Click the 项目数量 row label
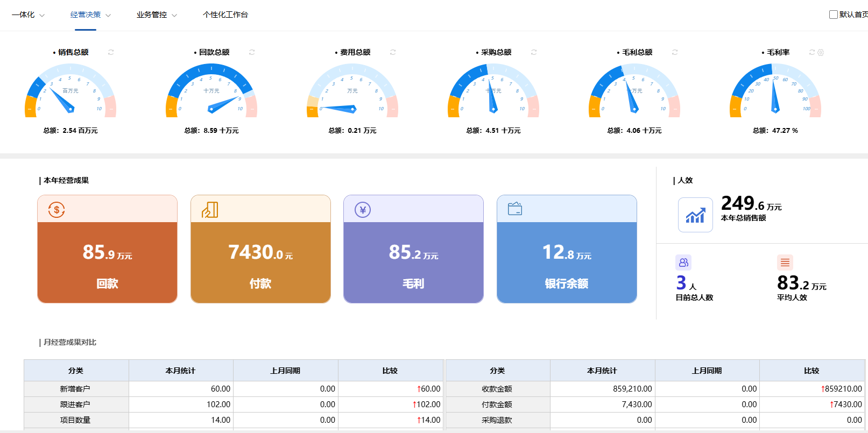This screenshot has height=433, width=868. (75, 420)
